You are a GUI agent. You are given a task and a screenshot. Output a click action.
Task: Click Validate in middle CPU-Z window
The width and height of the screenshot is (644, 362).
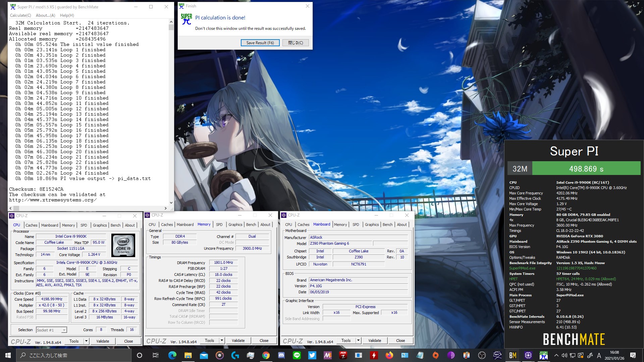pyautogui.click(x=238, y=341)
